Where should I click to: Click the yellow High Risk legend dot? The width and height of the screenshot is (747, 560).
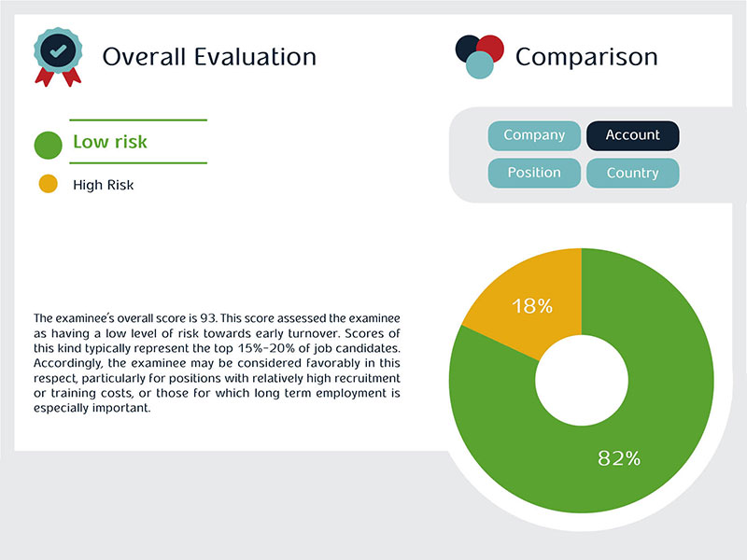point(48,184)
